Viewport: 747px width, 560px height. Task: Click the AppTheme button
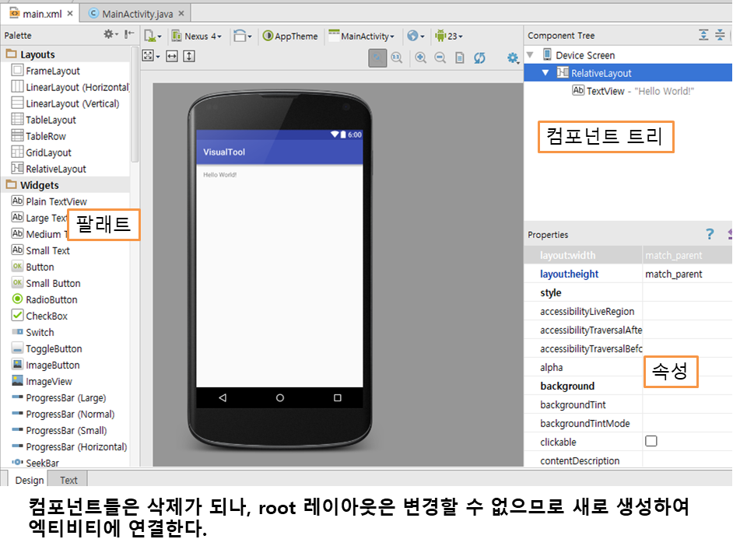click(290, 36)
